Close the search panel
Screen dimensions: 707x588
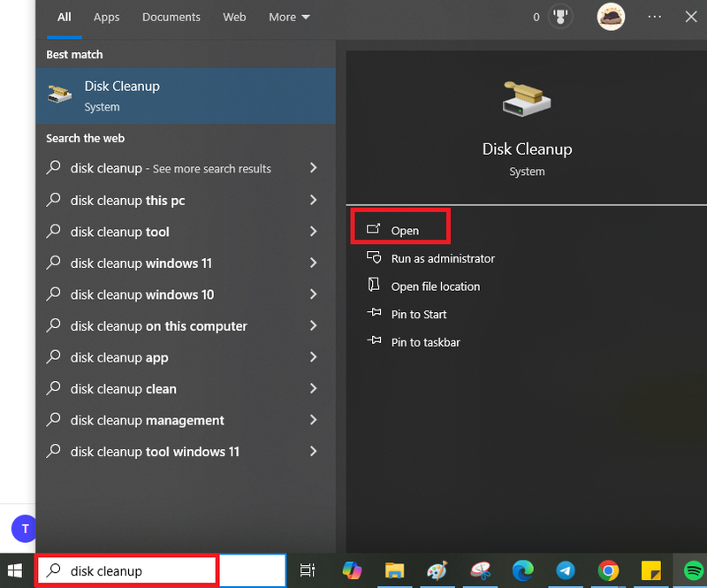(x=691, y=17)
